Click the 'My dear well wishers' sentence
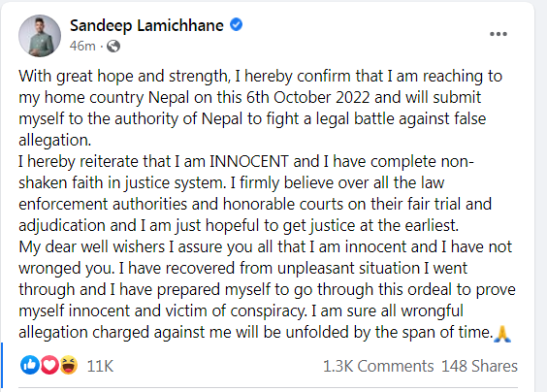Viewport: 547px width, 392px height. pos(91,247)
